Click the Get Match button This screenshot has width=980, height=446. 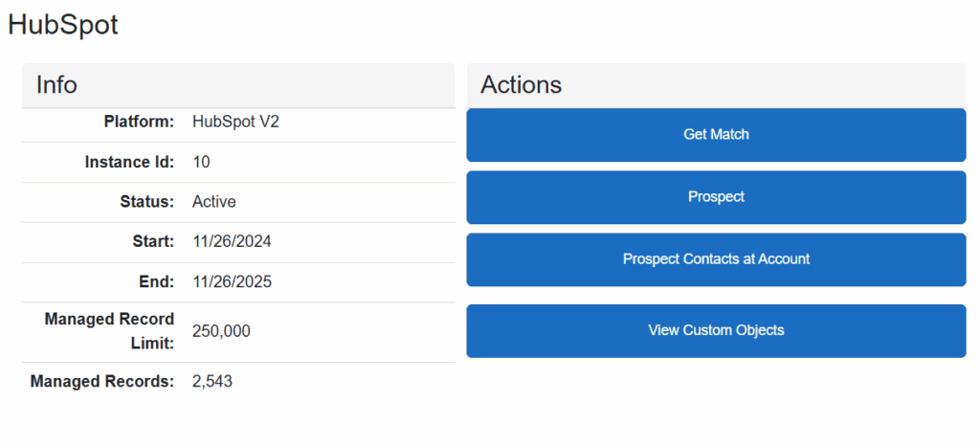click(x=716, y=135)
